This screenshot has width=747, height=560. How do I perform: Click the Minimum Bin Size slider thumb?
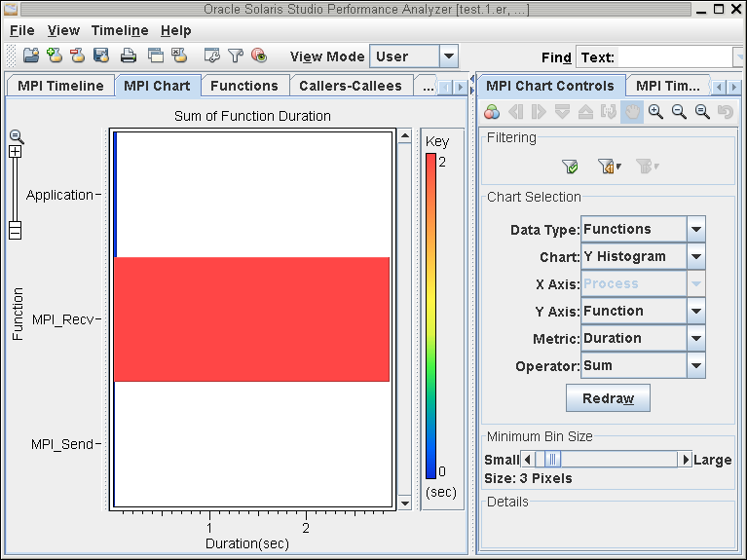tap(552, 460)
